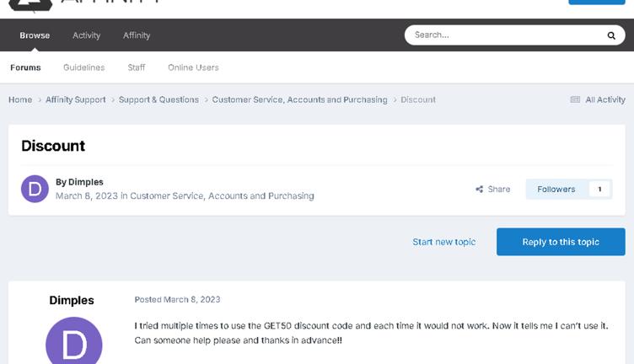Open the Staff sub-menu item
This screenshot has width=634, height=364.
tap(137, 67)
